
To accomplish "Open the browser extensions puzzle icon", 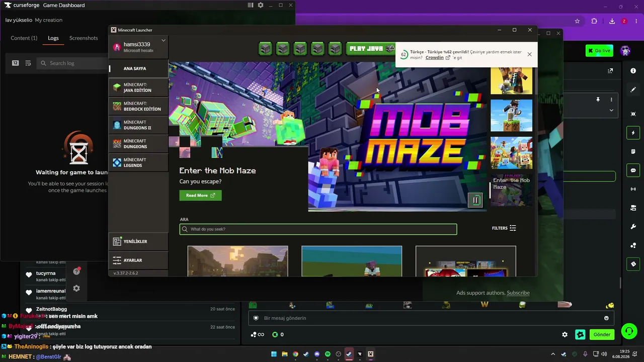I will 594,21.
